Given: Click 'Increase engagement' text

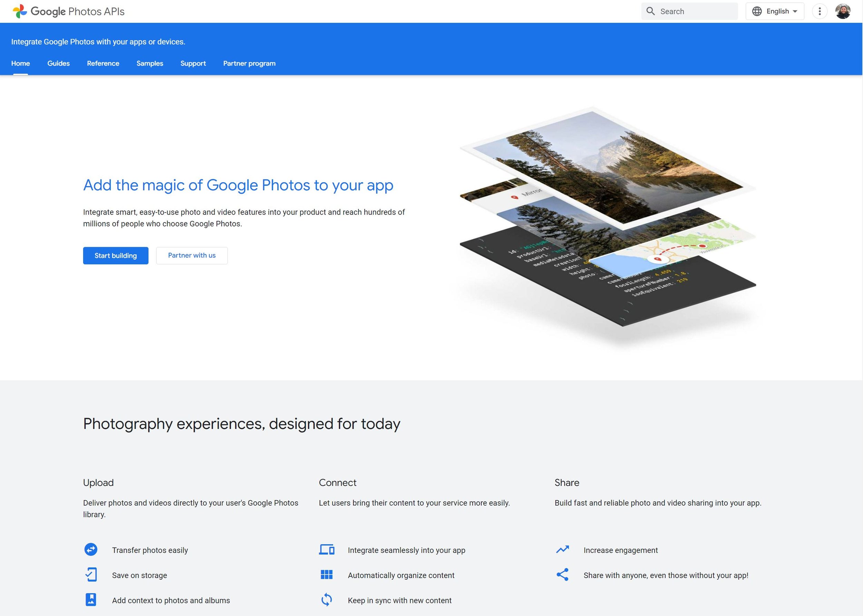Looking at the screenshot, I should click(x=621, y=550).
